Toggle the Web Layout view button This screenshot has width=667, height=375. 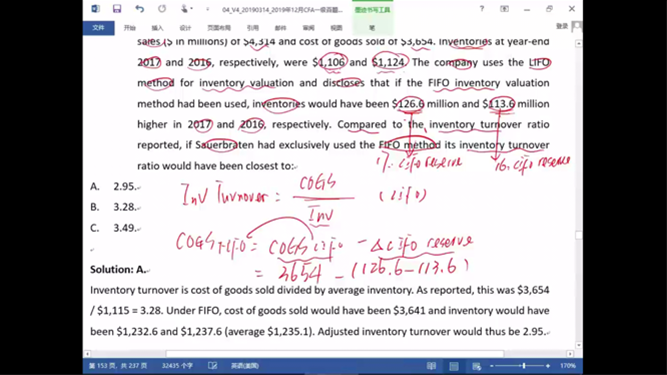[x=476, y=366]
